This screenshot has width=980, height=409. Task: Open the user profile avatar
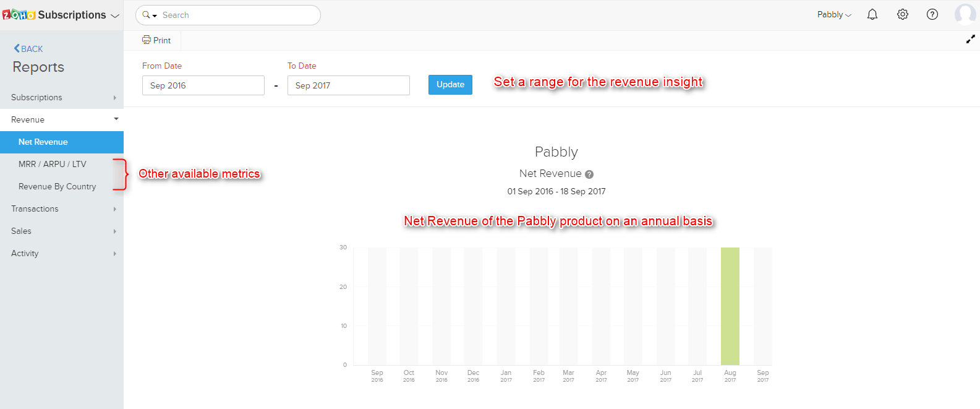pos(965,14)
